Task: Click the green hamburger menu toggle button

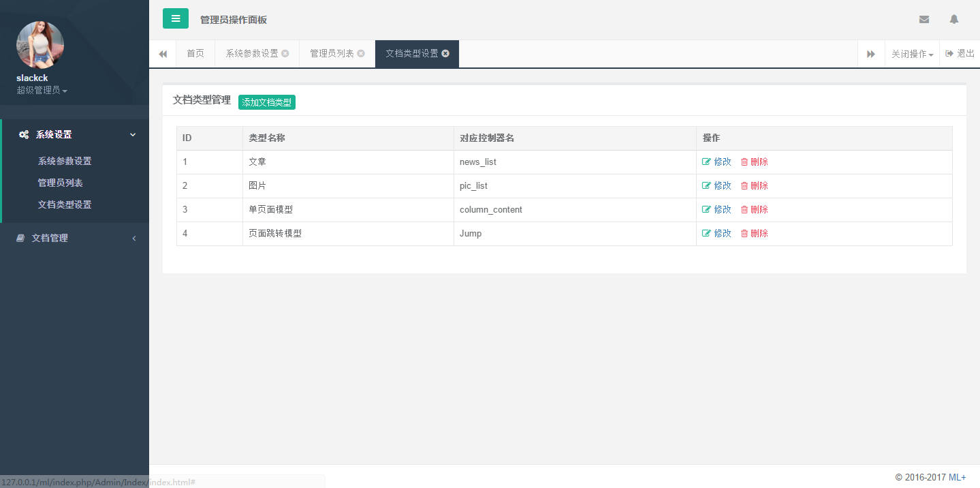Action: (175, 19)
